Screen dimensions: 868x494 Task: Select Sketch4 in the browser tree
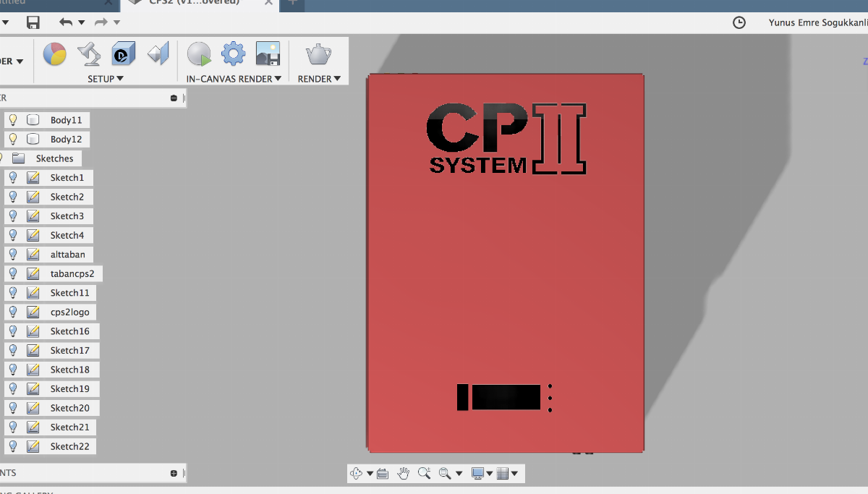[67, 235]
